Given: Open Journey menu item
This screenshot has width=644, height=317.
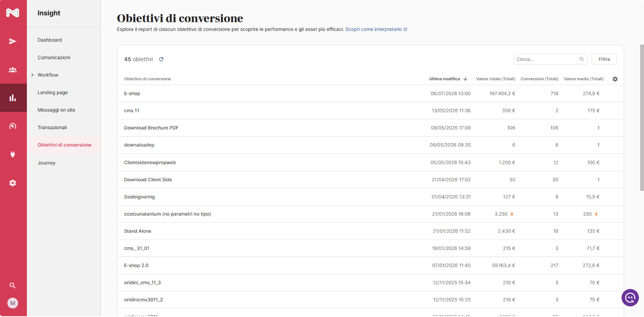Looking at the screenshot, I should pos(46,163).
